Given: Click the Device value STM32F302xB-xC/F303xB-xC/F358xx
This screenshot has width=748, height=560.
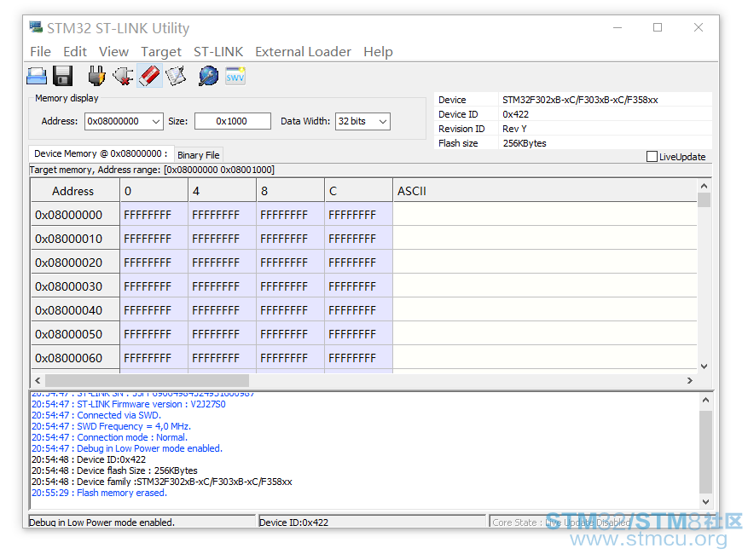Looking at the screenshot, I should pos(580,100).
